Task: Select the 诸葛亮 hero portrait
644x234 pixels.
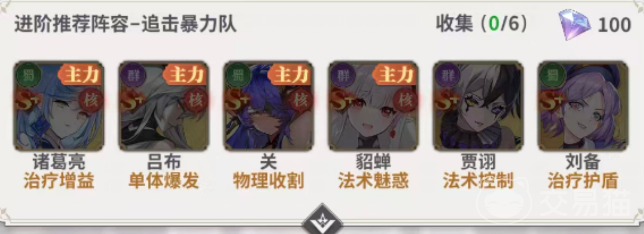Action: pos(59,106)
